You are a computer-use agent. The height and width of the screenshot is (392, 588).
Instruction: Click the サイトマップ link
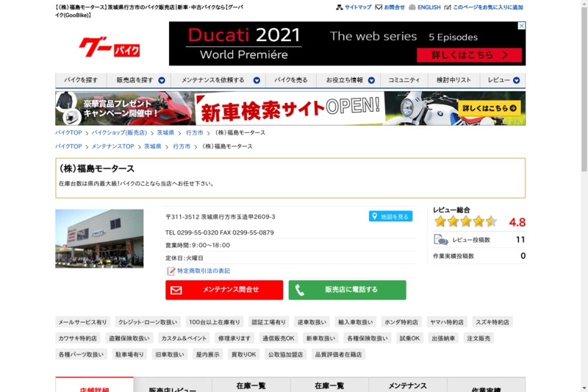[358, 7]
